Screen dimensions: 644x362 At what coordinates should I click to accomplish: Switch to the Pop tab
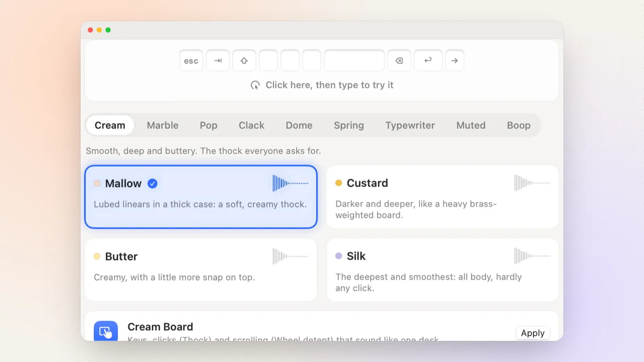click(208, 125)
